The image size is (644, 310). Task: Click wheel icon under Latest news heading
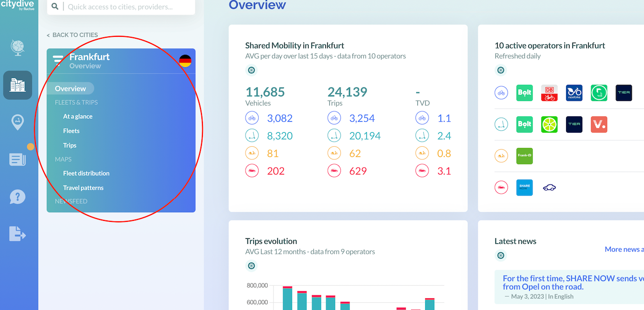501,255
